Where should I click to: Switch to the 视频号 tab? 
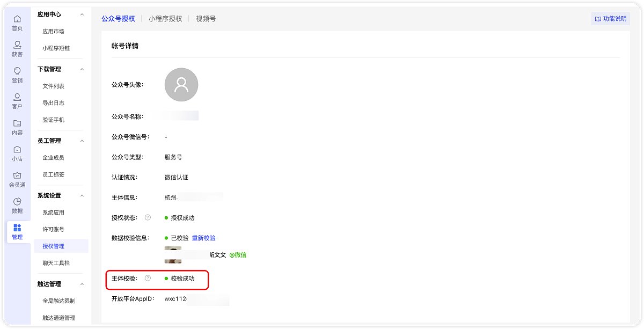pyautogui.click(x=206, y=19)
